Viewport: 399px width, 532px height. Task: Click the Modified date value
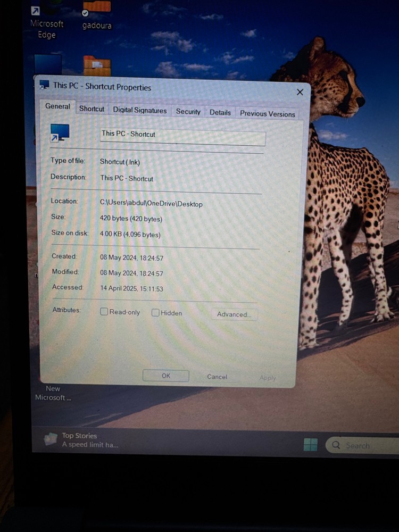point(131,273)
